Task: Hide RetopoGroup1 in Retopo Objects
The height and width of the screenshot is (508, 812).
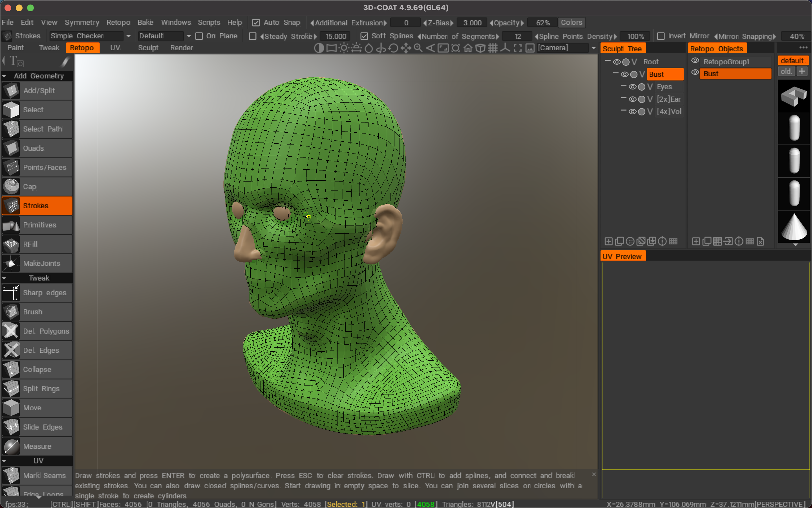Action: click(x=695, y=60)
